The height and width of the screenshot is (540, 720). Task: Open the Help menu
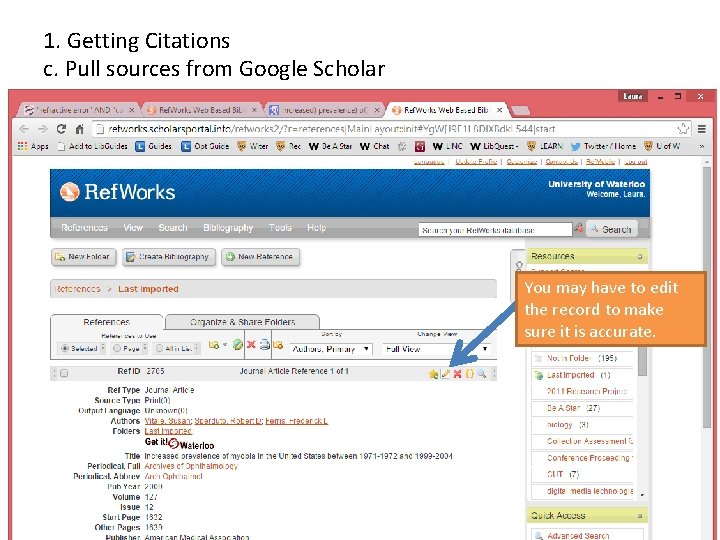pyautogui.click(x=316, y=228)
